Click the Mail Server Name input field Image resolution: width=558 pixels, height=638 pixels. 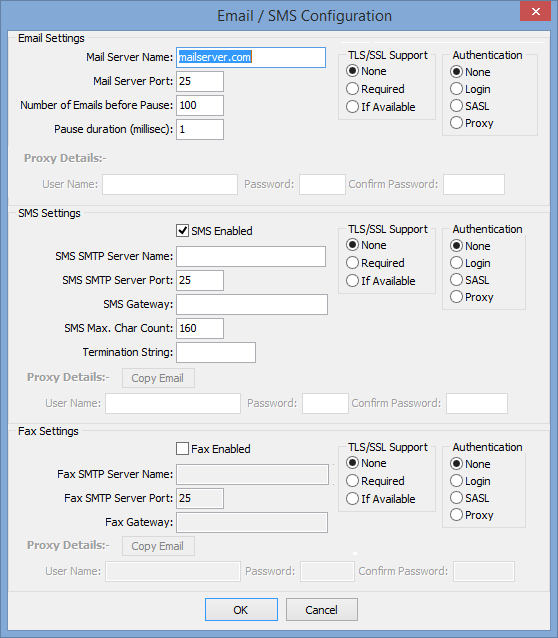click(x=251, y=57)
